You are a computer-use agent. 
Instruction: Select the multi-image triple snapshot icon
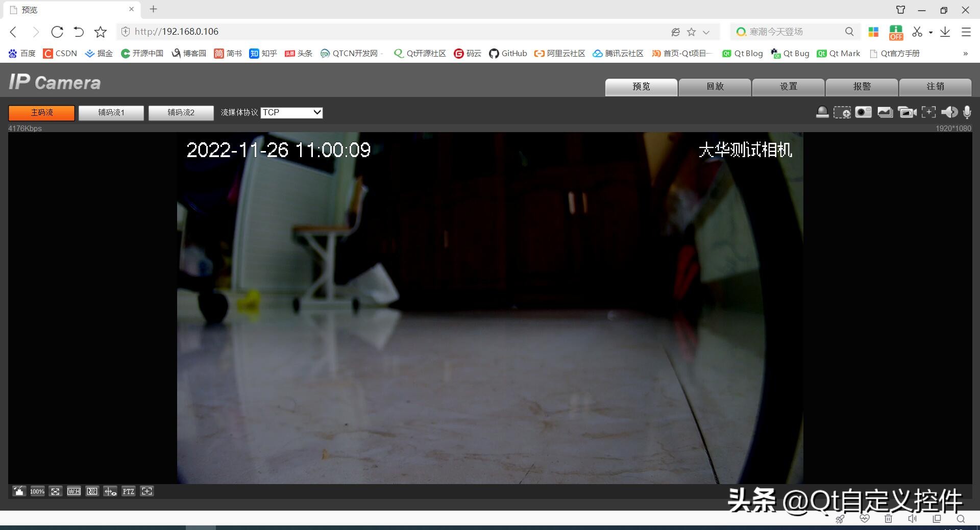coord(885,112)
